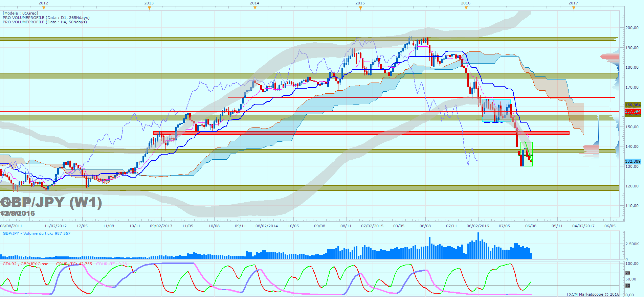Image resolution: width=644 pixels, height=297 pixels.
Task: Select the CDURUTC: 42,755 value label
Action: pyautogui.click(x=74, y=264)
